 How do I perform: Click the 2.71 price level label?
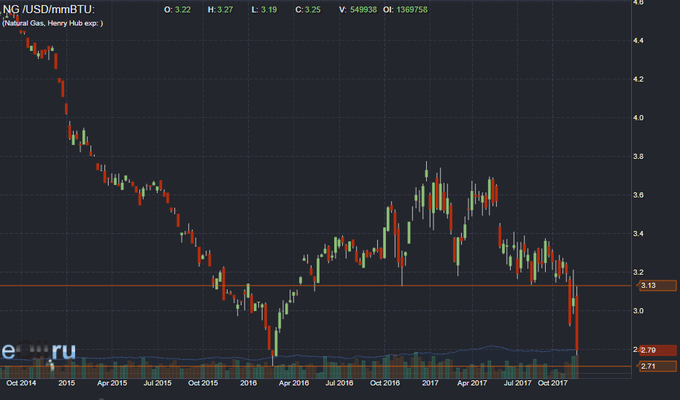pos(646,368)
